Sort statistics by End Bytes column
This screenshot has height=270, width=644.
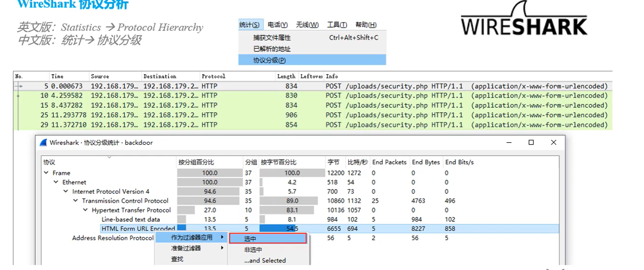click(426, 162)
